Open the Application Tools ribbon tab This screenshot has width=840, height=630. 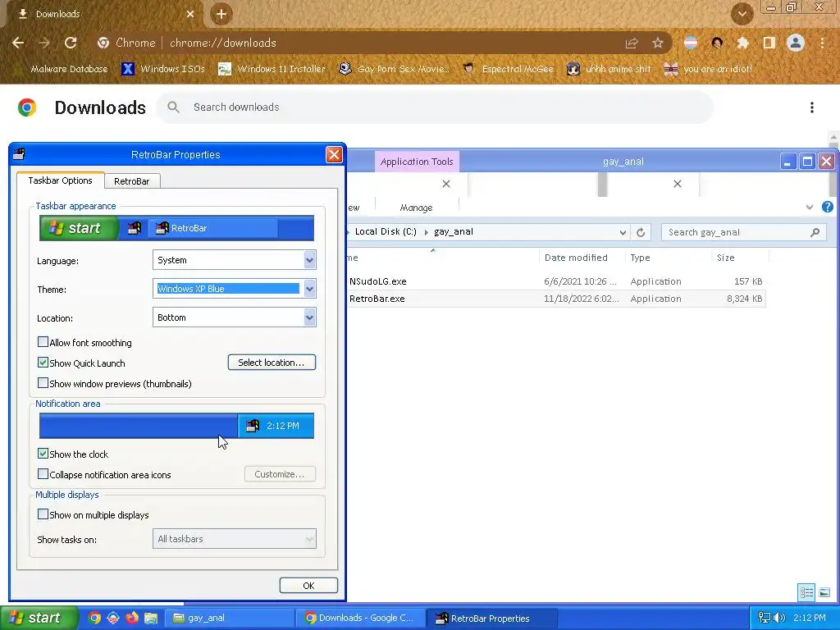pyautogui.click(x=417, y=162)
